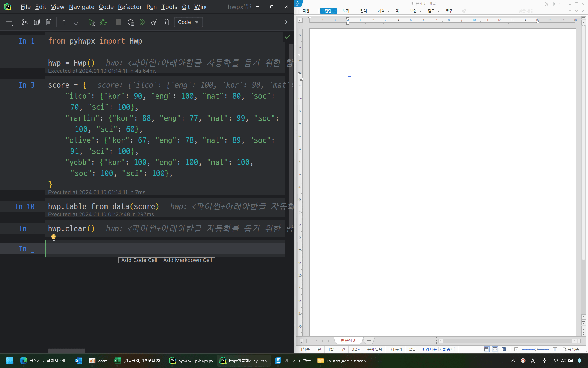Click the Restart Kernel icon

pos(131,22)
